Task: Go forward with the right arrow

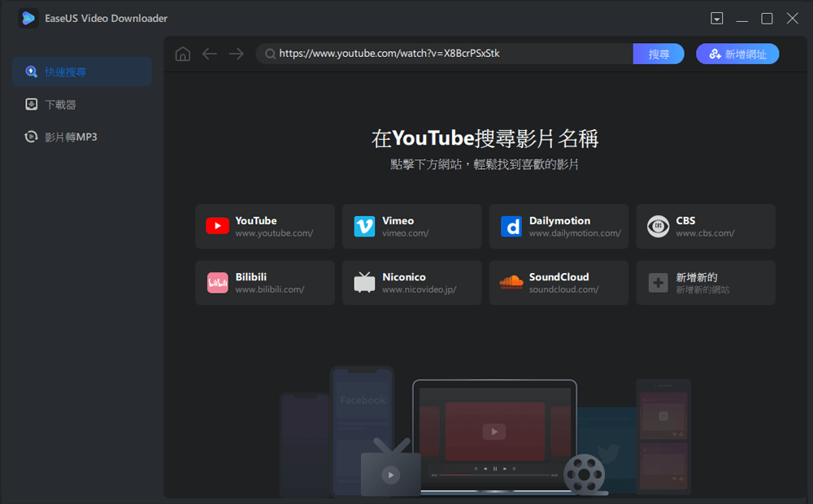Action: tap(236, 54)
